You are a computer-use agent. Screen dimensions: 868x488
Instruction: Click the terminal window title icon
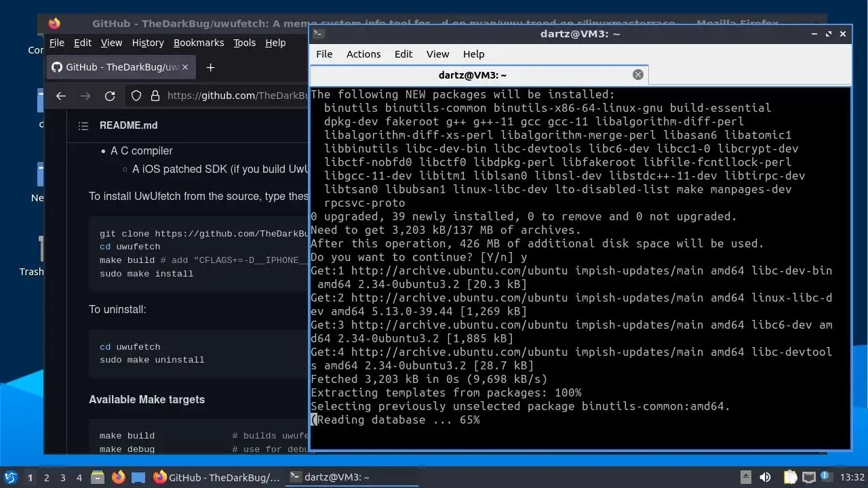[x=319, y=33]
